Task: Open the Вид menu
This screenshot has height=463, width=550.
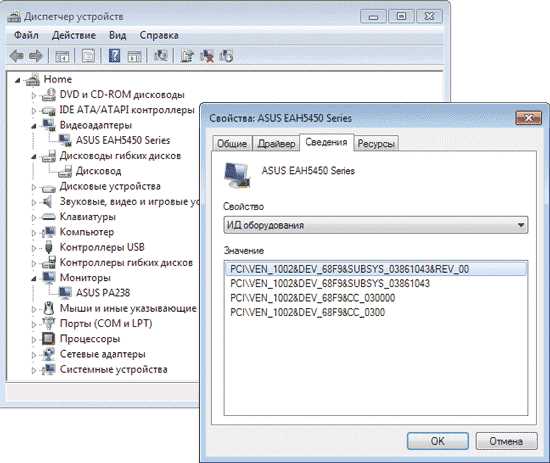Action: (x=117, y=35)
